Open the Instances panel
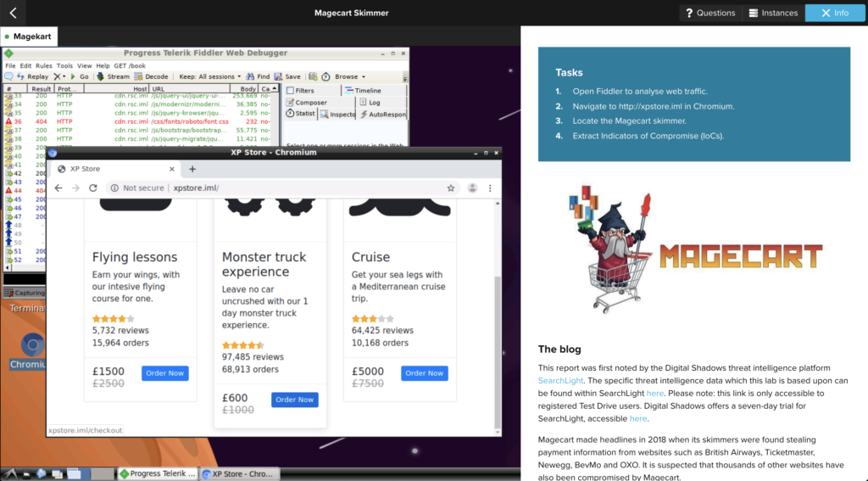This screenshot has height=481, width=868. (773, 13)
